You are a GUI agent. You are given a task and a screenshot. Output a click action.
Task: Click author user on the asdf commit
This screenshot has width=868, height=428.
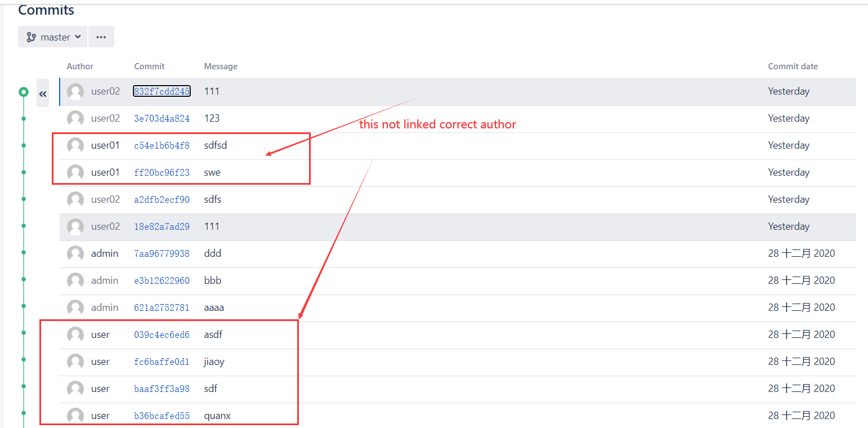pos(100,335)
